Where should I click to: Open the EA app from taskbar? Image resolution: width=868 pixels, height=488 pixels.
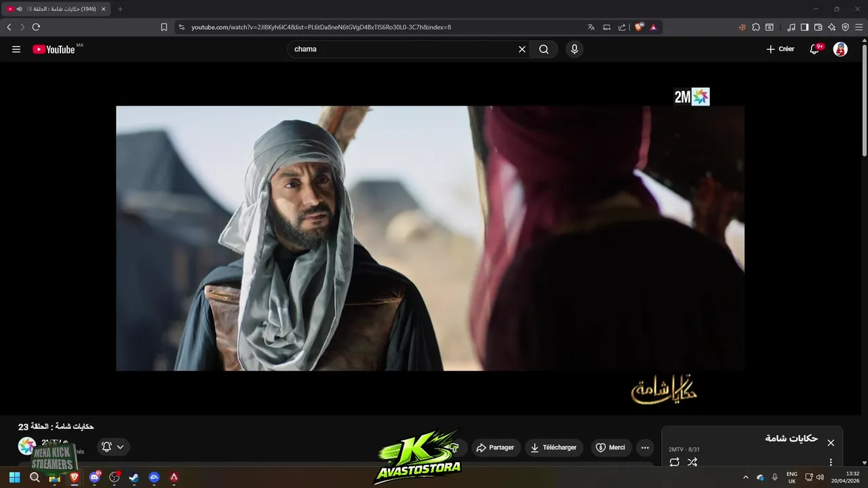(x=154, y=477)
